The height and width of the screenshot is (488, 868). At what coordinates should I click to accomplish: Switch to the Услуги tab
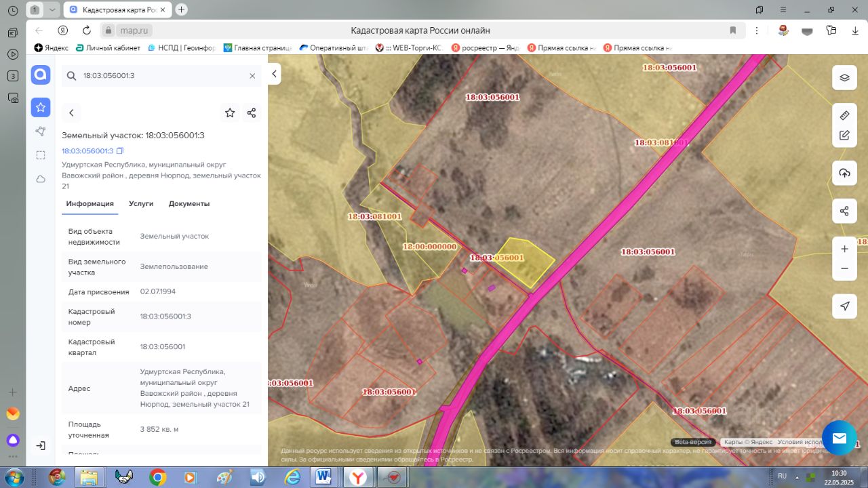141,203
